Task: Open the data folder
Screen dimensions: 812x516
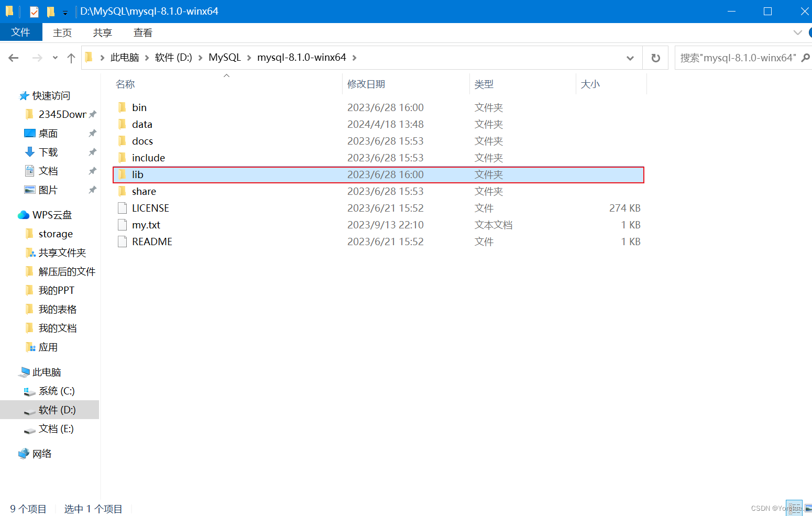Action: [x=142, y=124]
